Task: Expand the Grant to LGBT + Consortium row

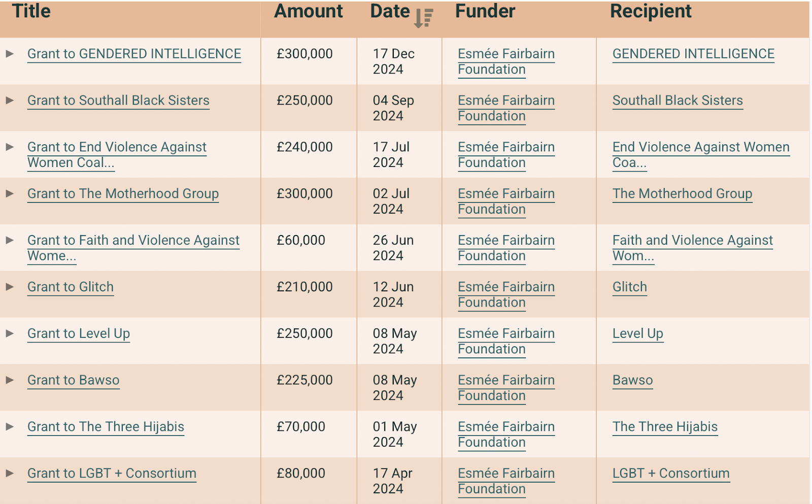Action: click(x=10, y=473)
